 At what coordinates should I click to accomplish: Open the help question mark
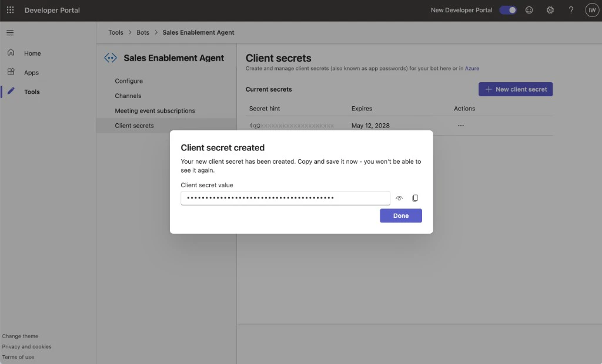pos(571,10)
